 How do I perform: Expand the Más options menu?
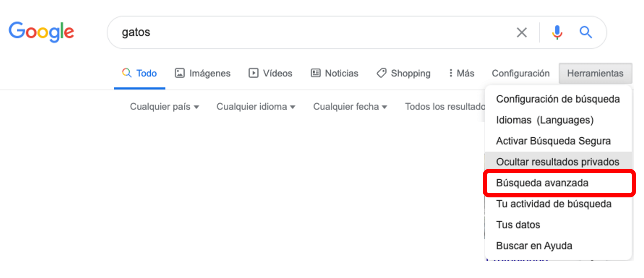[461, 73]
